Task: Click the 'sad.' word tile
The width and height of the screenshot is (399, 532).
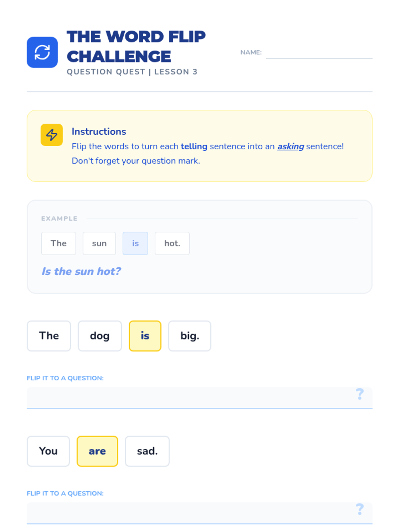Action: 147,451
